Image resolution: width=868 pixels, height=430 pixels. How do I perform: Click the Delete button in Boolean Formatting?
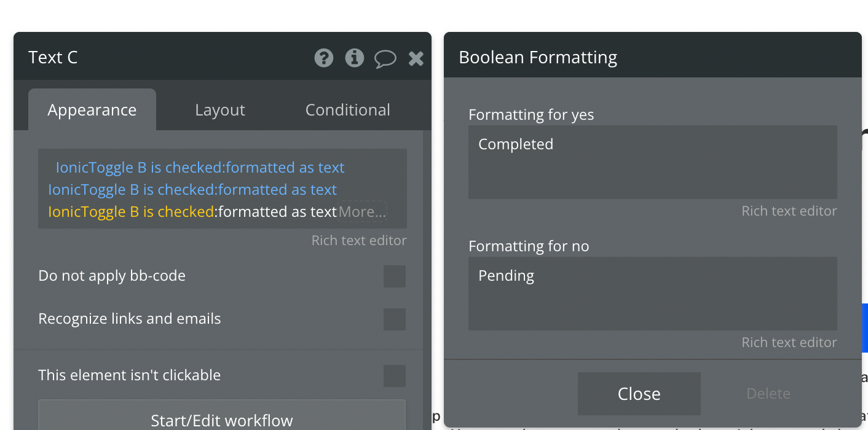[x=768, y=394]
